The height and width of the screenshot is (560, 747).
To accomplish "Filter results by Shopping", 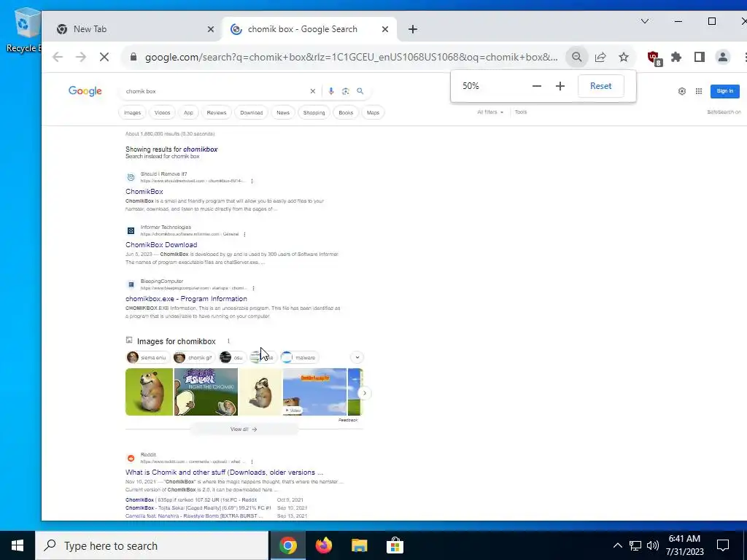I will click(x=314, y=113).
